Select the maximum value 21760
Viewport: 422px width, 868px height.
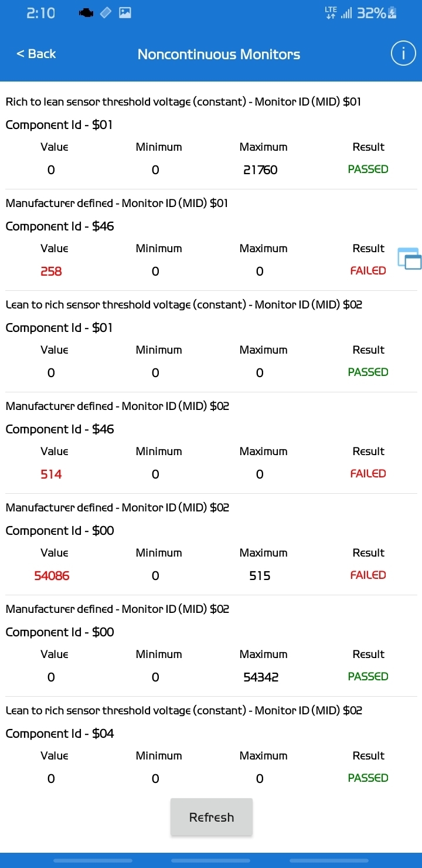point(260,170)
